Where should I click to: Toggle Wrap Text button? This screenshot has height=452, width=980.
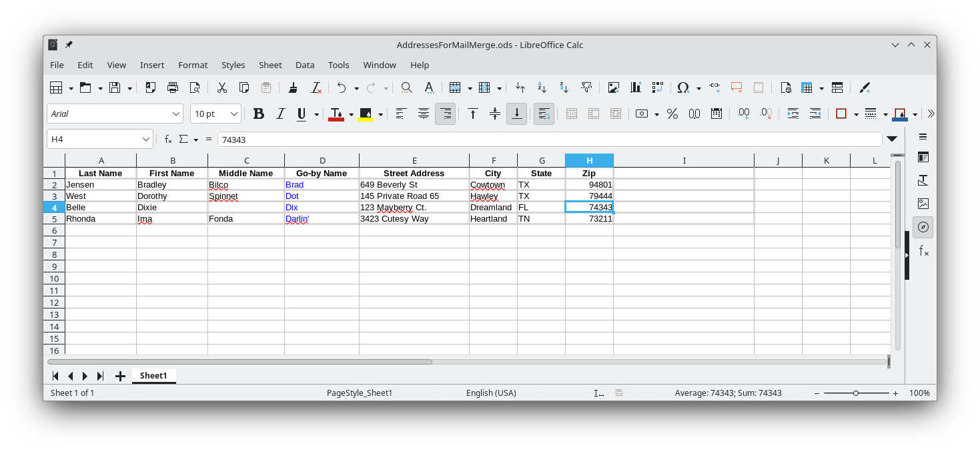pyautogui.click(x=544, y=114)
